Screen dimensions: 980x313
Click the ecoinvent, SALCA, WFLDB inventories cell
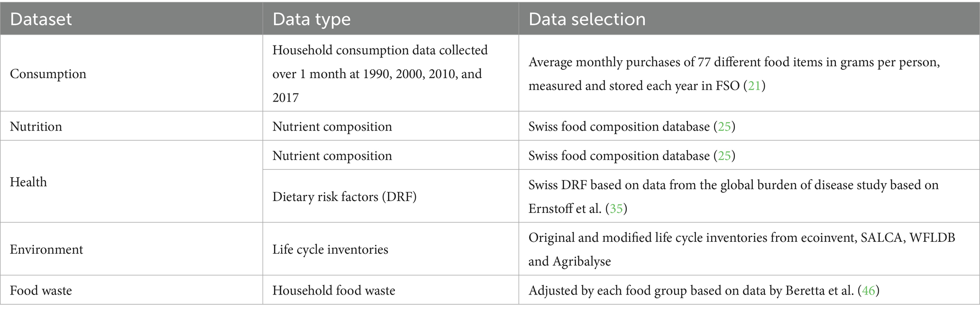coord(742,249)
